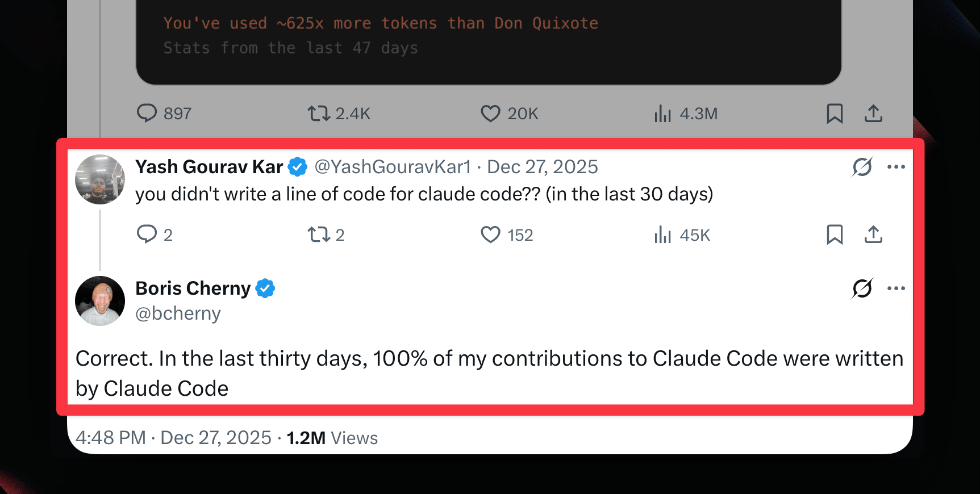
Task: Open more options menu on Yash's tweet
Action: coord(896,167)
